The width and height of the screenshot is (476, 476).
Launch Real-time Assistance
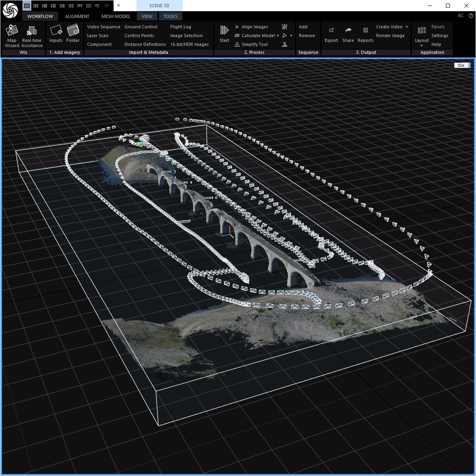[x=32, y=36]
